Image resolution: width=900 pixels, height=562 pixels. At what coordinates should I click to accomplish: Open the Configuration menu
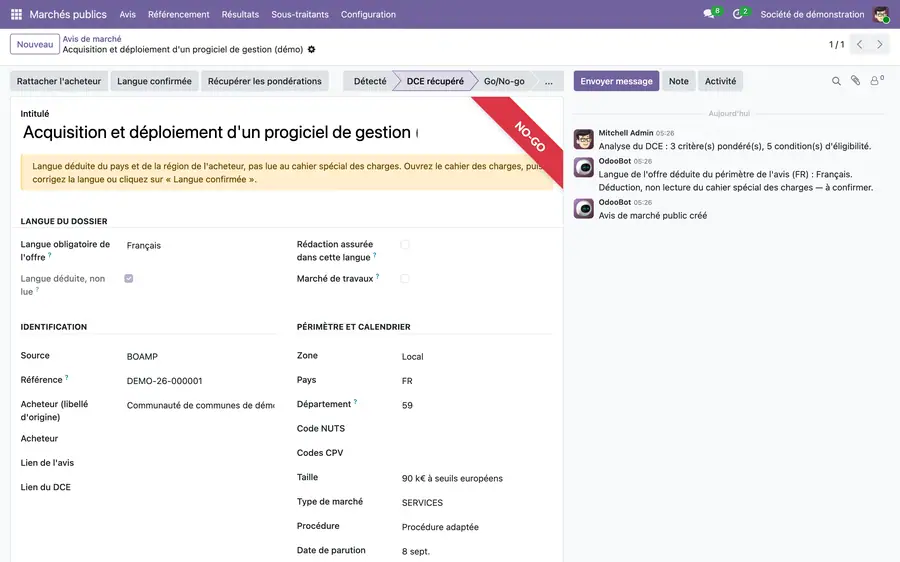(368, 14)
